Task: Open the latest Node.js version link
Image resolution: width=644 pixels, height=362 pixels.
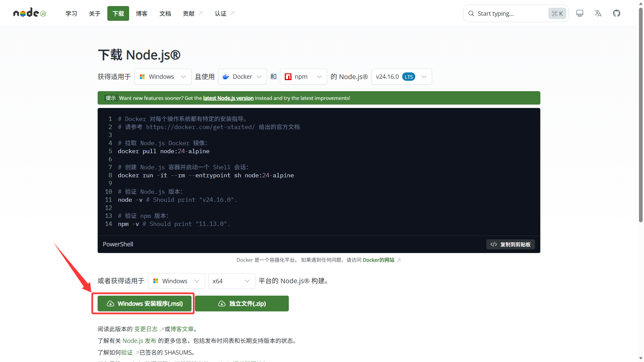Action: (228, 98)
